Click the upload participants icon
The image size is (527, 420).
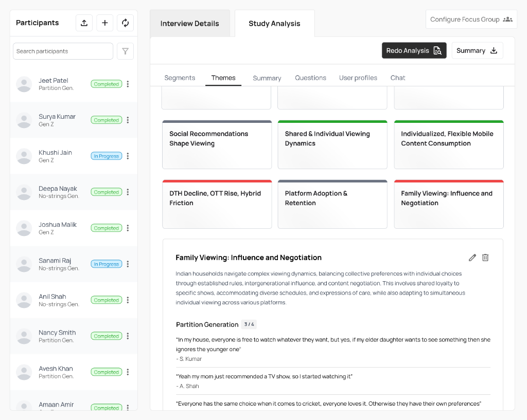pyautogui.click(x=84, y=23)
